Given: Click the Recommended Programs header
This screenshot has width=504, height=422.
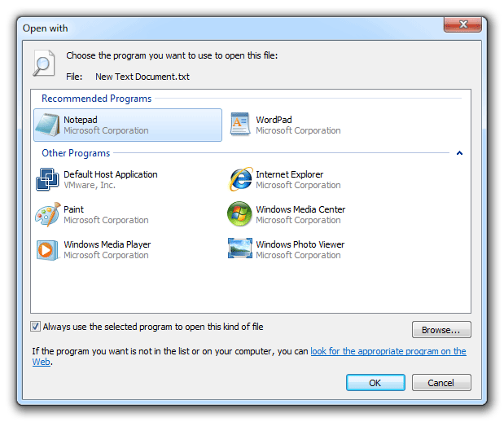Looking at the screenshot, I should (x=96, y=99).
